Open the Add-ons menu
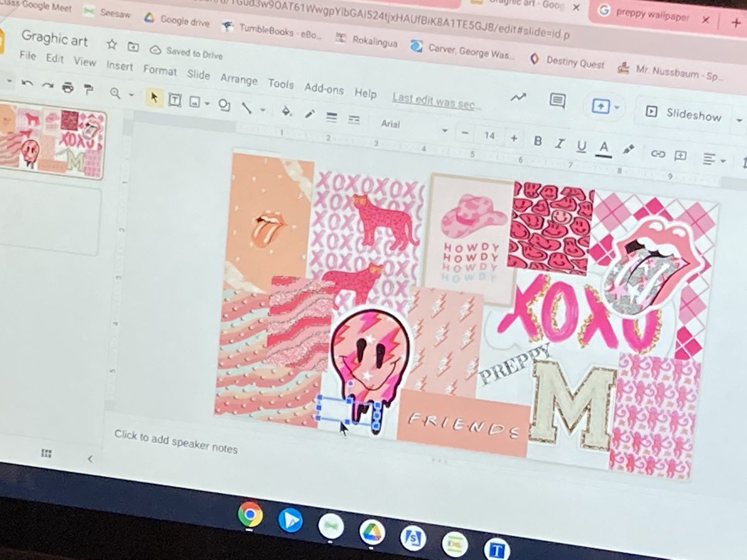 [x=324, y=88]
